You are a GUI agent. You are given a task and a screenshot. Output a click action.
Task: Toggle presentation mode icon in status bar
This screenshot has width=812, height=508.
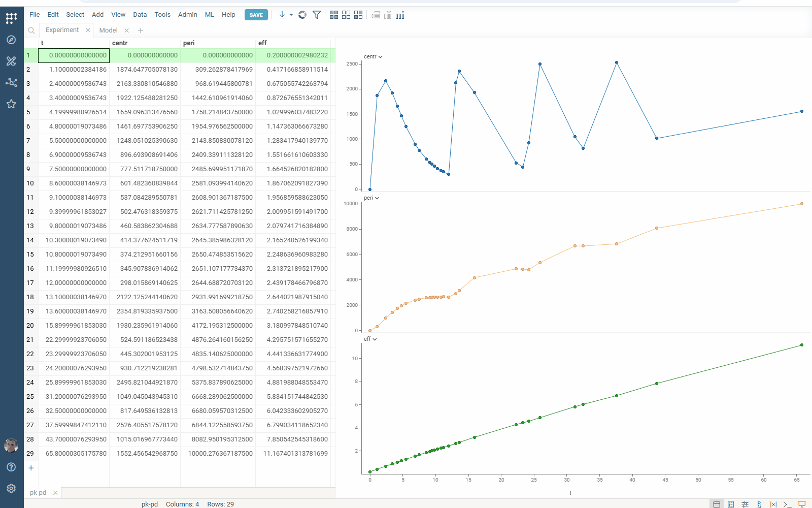coord(802,504)
